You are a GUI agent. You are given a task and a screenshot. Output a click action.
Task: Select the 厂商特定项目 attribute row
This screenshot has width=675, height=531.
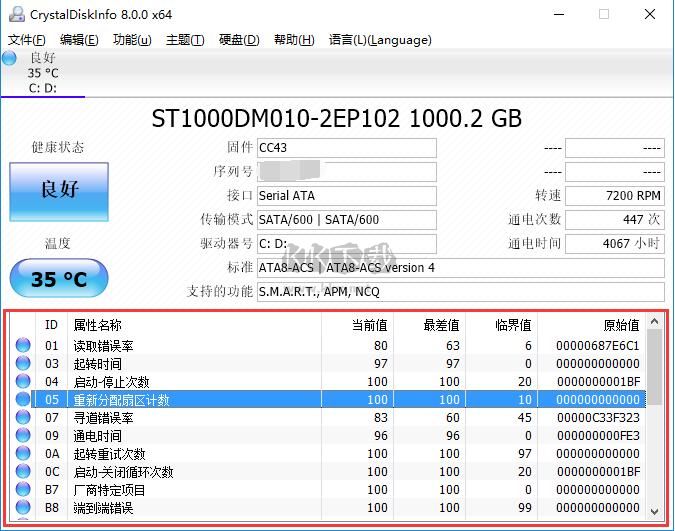pyautogui.click(x=328, y=490)
